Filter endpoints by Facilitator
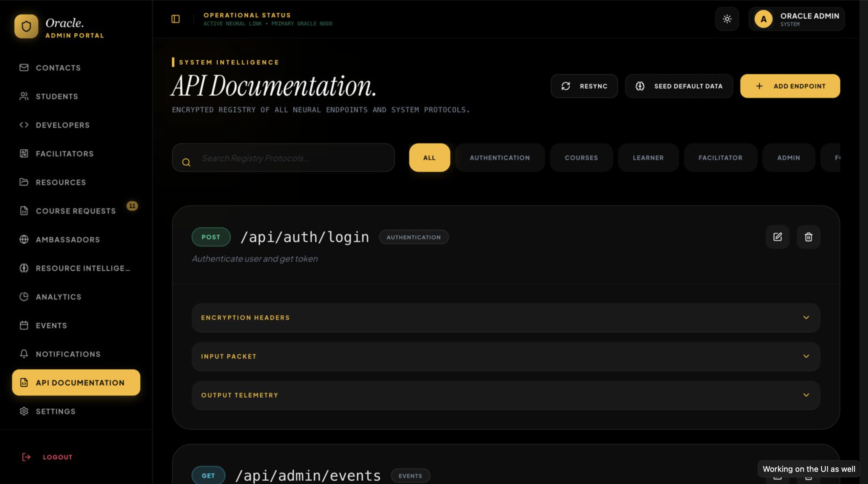This screenshot has height=484, width=868. (x=720, y=158)
